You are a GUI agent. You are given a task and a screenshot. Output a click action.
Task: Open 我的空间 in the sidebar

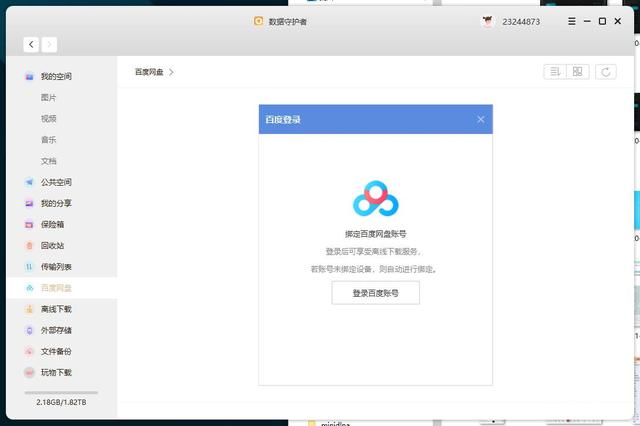pyautogui.click(x=56, y=76)
